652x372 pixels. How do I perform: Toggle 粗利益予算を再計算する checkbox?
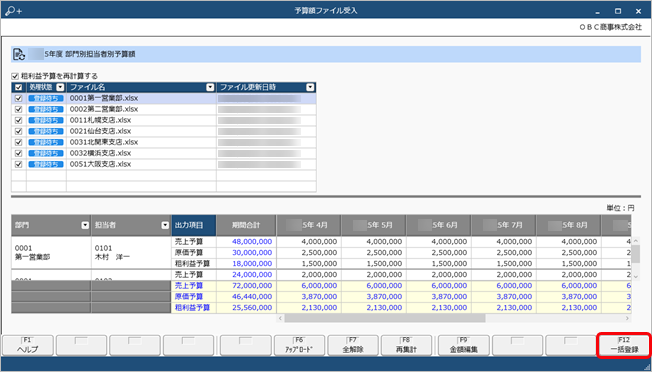coord(15,76)
